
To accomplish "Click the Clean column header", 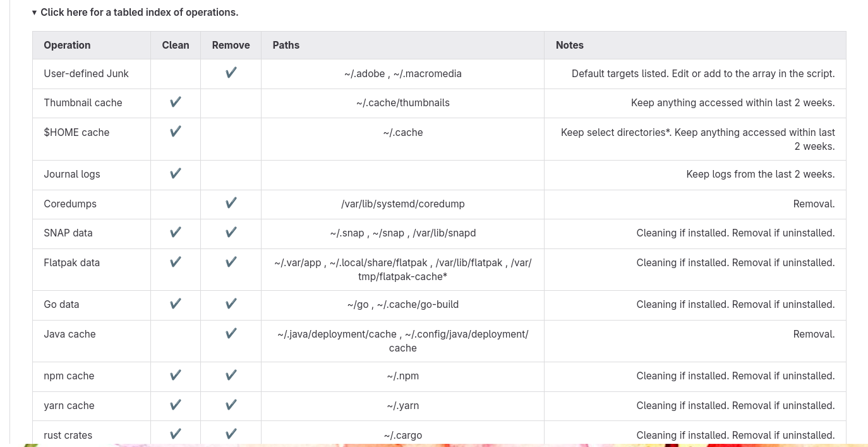I will (176, 46).
